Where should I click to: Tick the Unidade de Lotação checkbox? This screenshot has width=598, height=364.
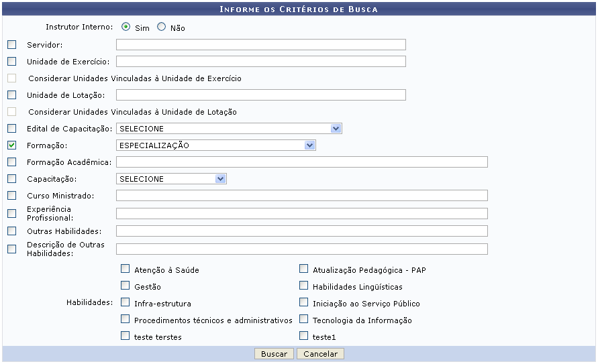click(x=11, y=95)
